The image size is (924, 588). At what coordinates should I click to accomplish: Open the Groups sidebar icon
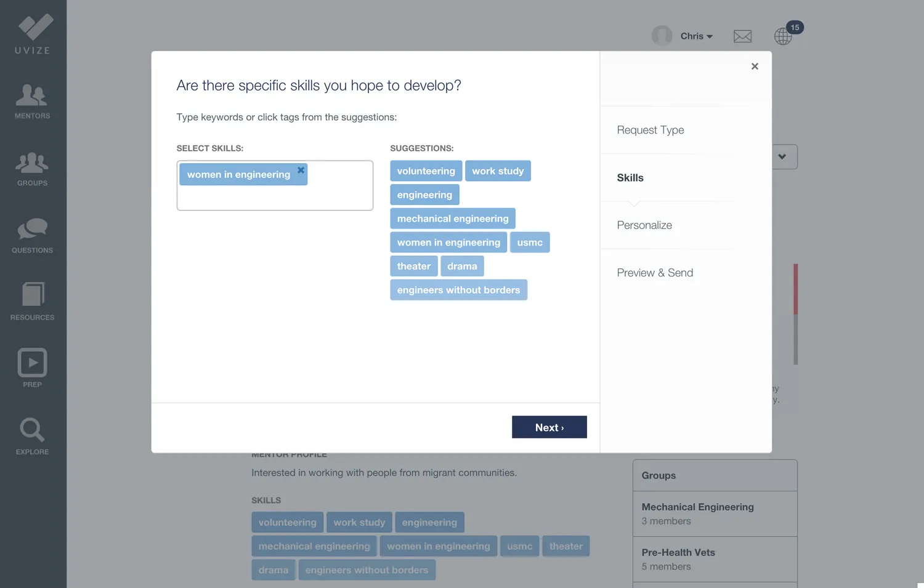click(32, 169)
